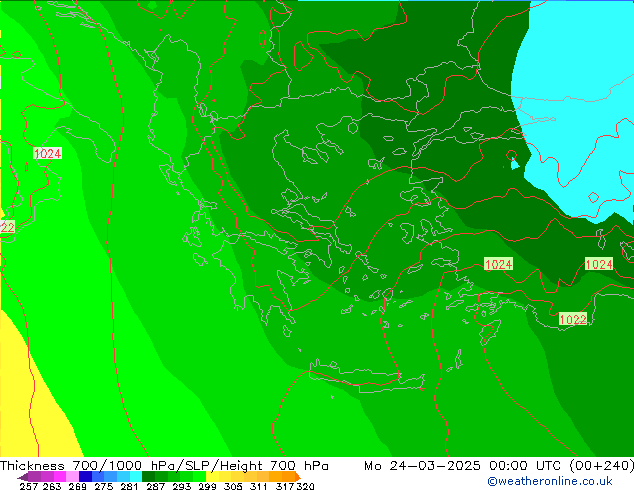634x490 pixels.
Task: Select the pink swatch above legend value 269
Action: click(72, 477)
